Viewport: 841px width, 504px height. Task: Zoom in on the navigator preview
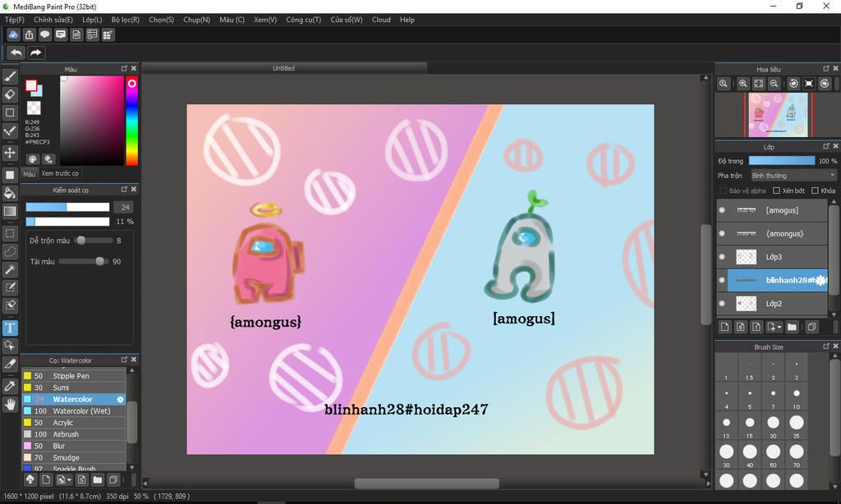coord(742,84)
